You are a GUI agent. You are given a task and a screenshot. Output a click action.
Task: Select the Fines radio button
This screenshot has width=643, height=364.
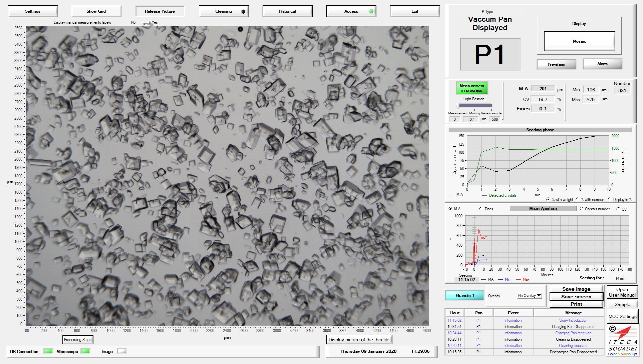481,209
